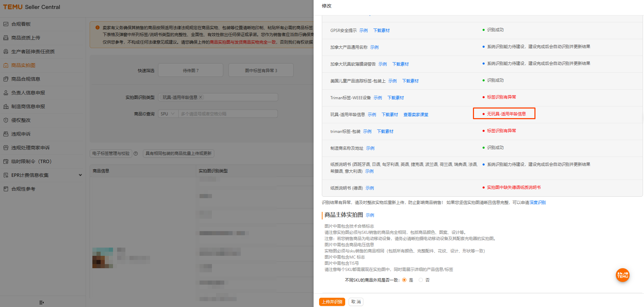This screenshot has width=644, height=307.
Task: Select 是 for SKU appearance consistency
Action: click(404, 280)
